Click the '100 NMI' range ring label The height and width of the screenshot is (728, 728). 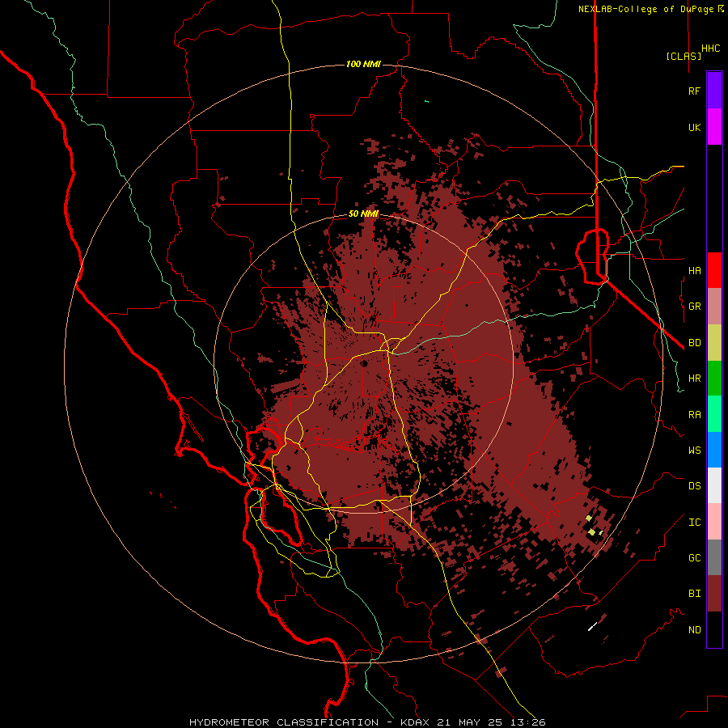pos(363,64)
